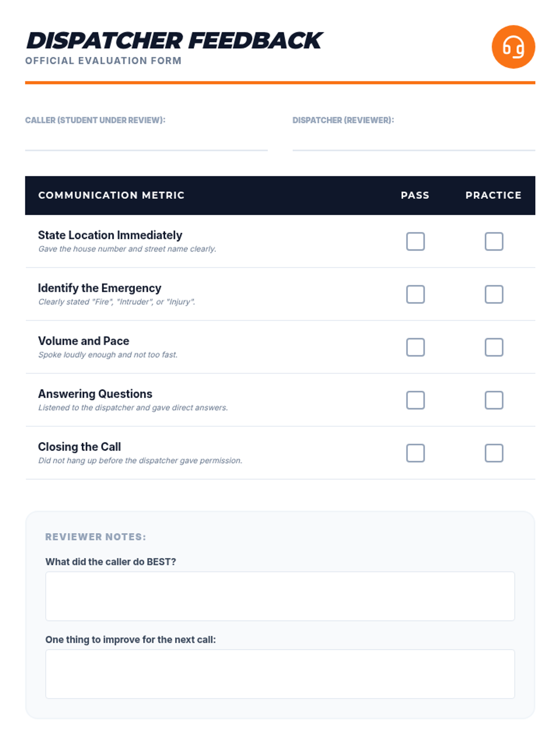Click the PASS column header
Screen dimensions: 560x747
point(415,195)
